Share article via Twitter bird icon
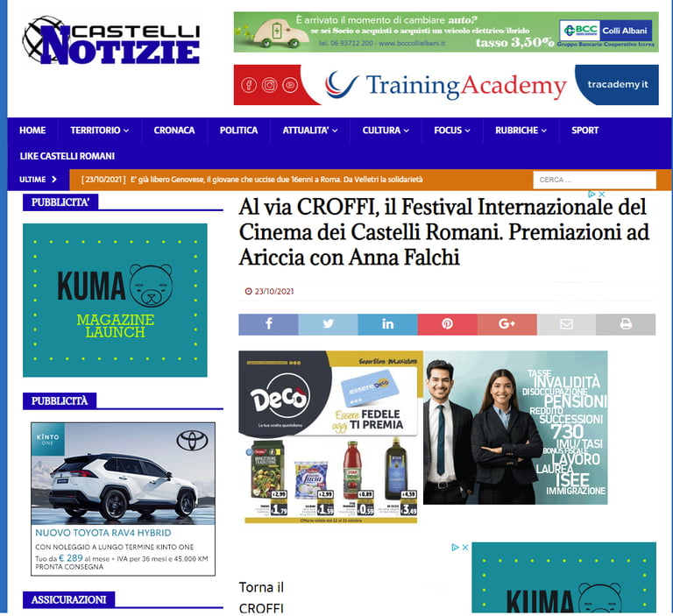Viewport: 673px width, 616px height. coord(328,324)
